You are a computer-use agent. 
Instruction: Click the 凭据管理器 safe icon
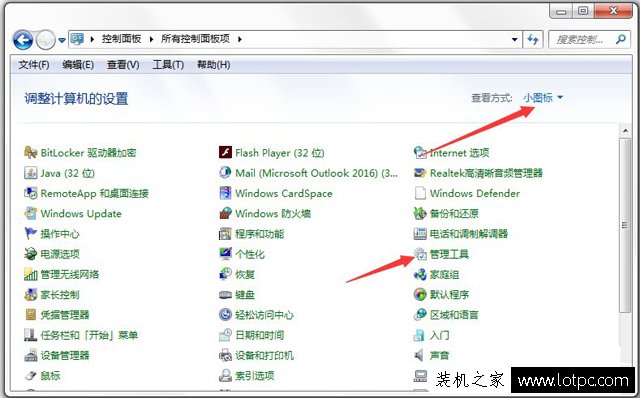[x=31, y=315]
